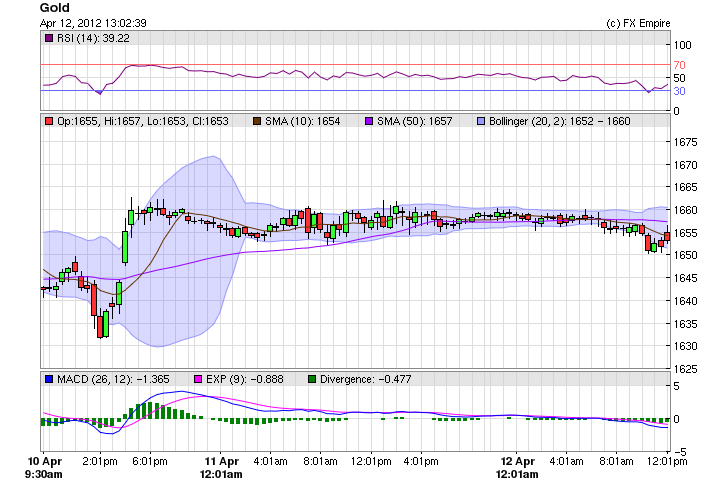The image size is (710, 487).
Task: Click the MACD axis value '-5'
Action: pyautogui.click(x=680, y=452)
